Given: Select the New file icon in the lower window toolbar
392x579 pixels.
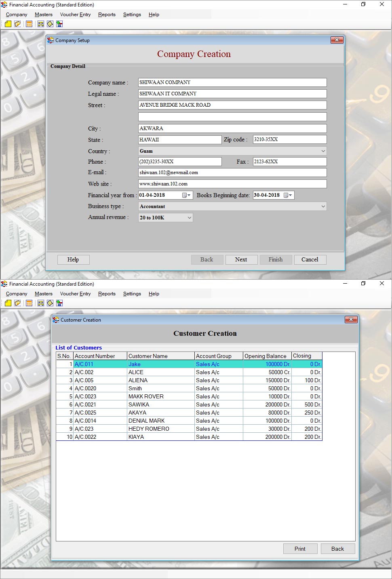Looking at the screenshot, I should (8, 303).
